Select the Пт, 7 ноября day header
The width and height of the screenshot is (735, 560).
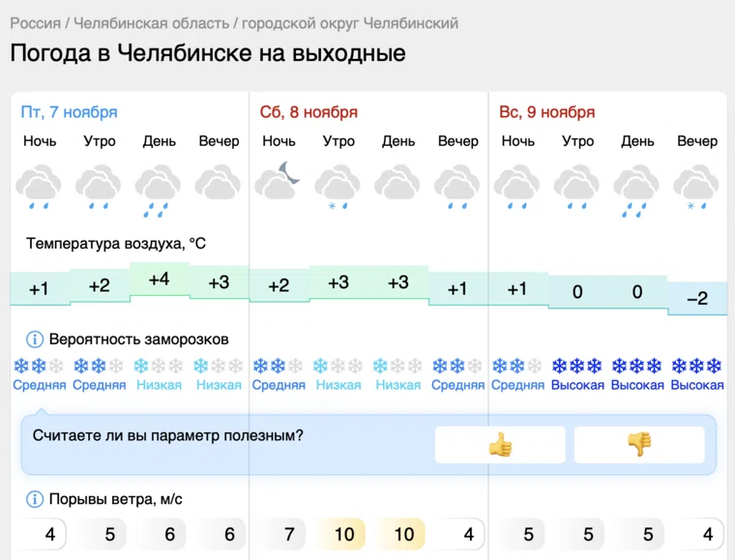point(69,112)
